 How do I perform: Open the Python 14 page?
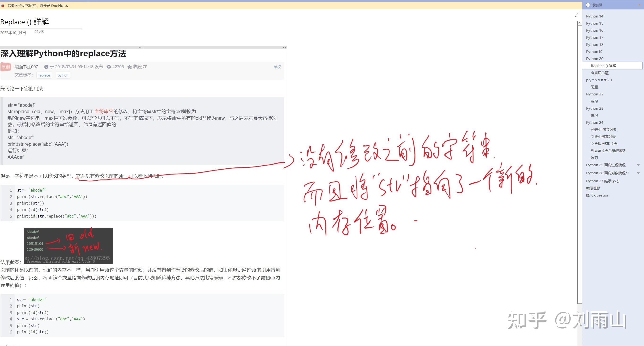[x=594, y=16]
